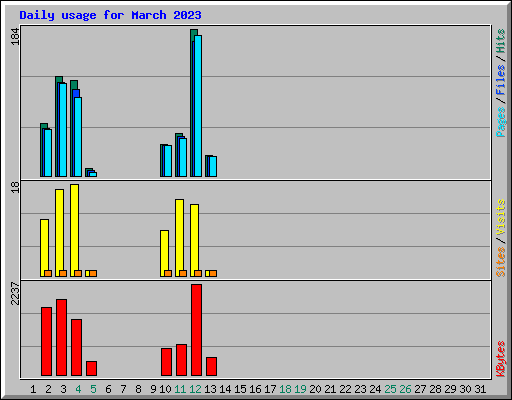The height and width of the screenshot is (400, 512).
Task: Click green day 4 label on the x-axis
Action: click(x=78, y=389)
